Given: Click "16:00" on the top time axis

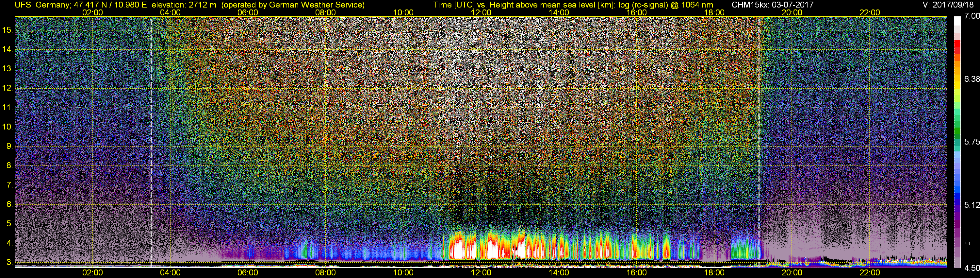Looking at the screenshot, I should (x=636, y=12).
